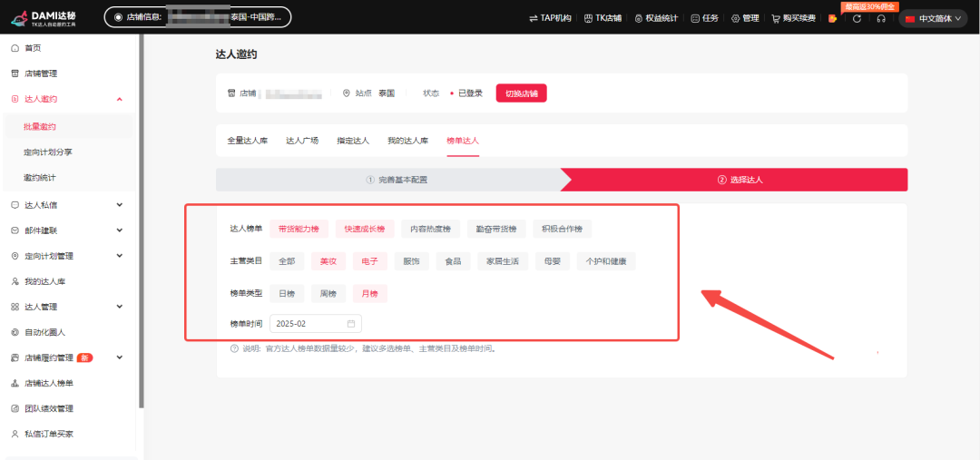Image resolution: width=980 pixels, height=460 pixels.
Task: Click the orange gift icon in header
Action: [832, 19]
